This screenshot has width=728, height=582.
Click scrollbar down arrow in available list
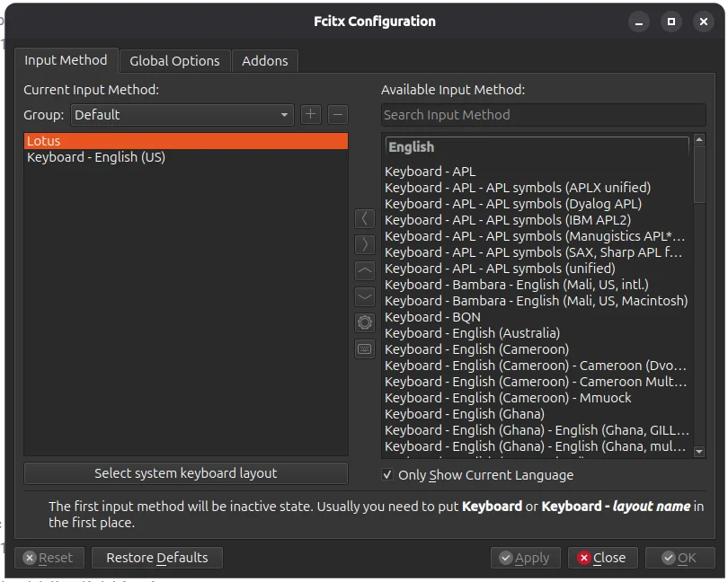699,452
